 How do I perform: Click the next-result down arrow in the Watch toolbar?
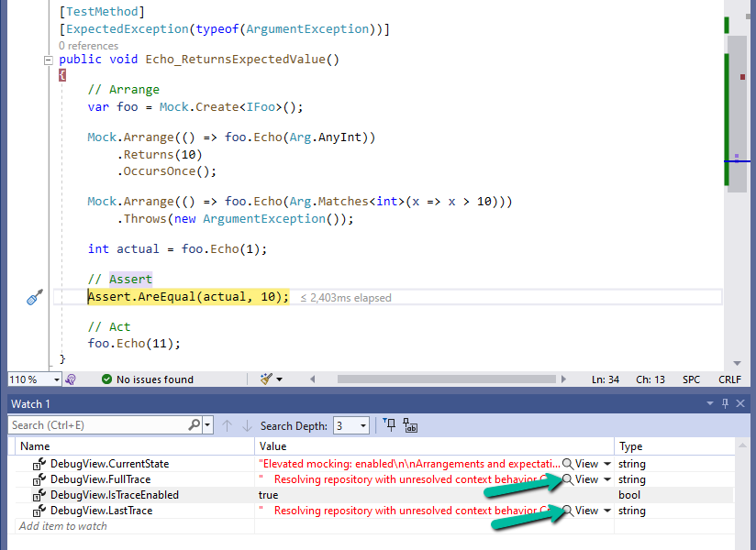click(246, 424)
